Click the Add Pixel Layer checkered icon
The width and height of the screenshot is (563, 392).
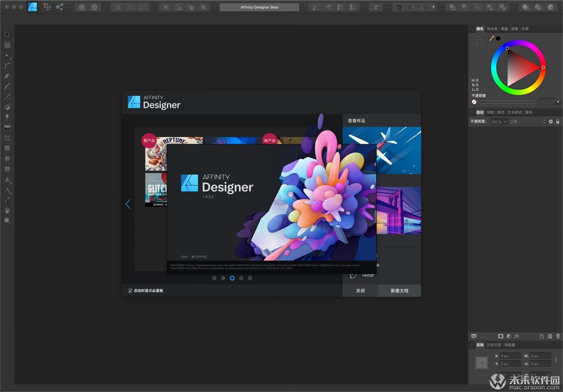pyautogui.click(x=550, y=336)
